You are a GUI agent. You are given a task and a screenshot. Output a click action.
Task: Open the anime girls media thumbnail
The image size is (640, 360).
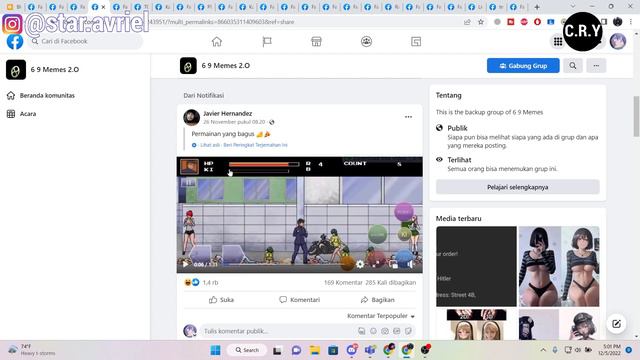tap(559, 266)
